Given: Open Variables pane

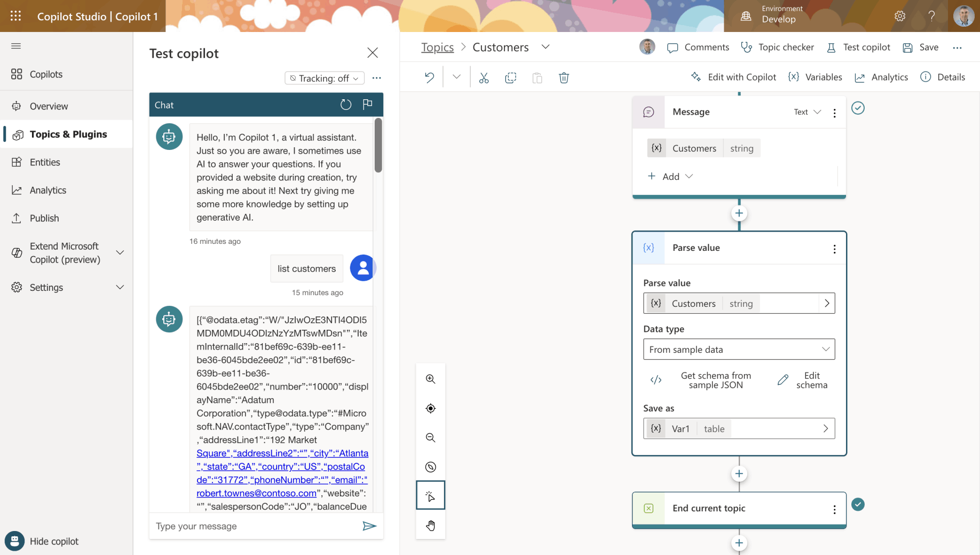Looking at the screenshot, I should point(815,77).
